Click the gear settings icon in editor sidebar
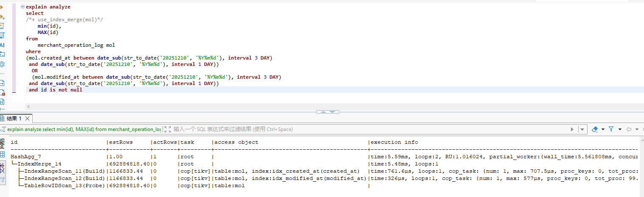Viewport: 644px width, 197px height. 2,64
